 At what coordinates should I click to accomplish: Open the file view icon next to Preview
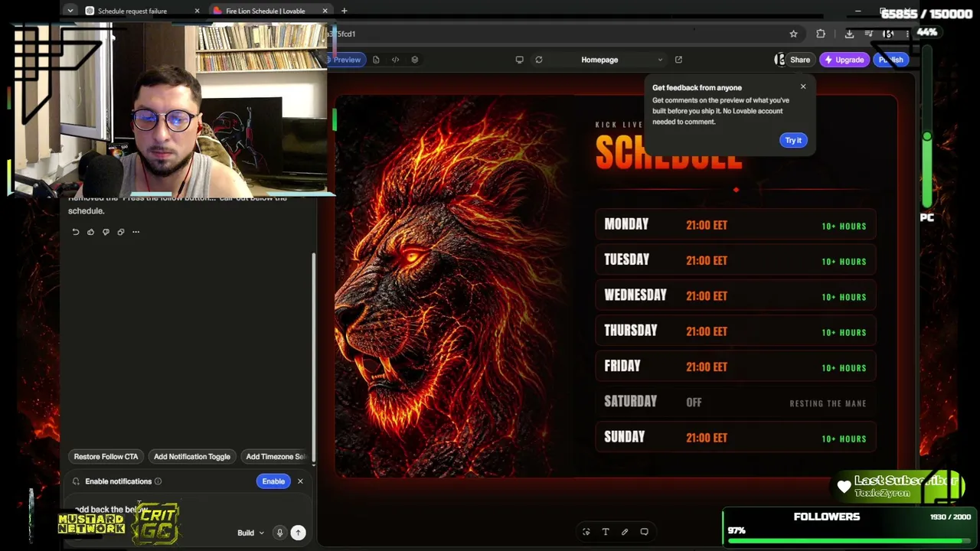(376, 60)
